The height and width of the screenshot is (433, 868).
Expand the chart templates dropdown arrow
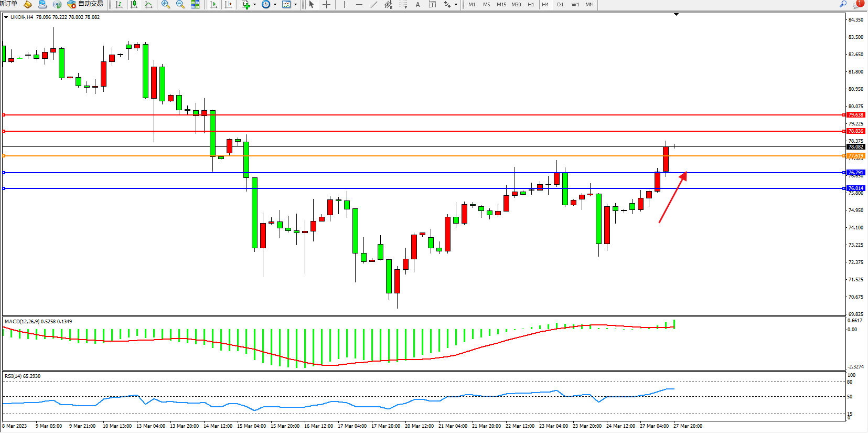[295, 5]
